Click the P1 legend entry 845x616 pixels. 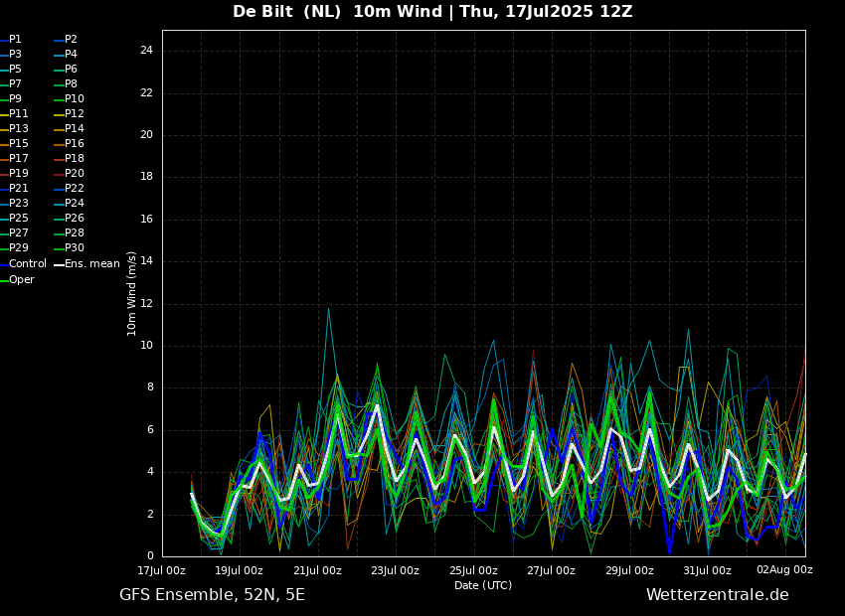[15, 40]
